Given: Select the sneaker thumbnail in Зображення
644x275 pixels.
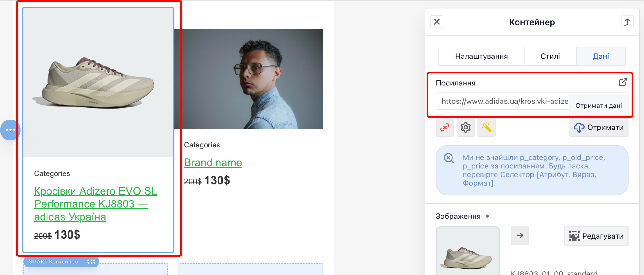Looking at the screenshot, I should (x=468, y=255).
